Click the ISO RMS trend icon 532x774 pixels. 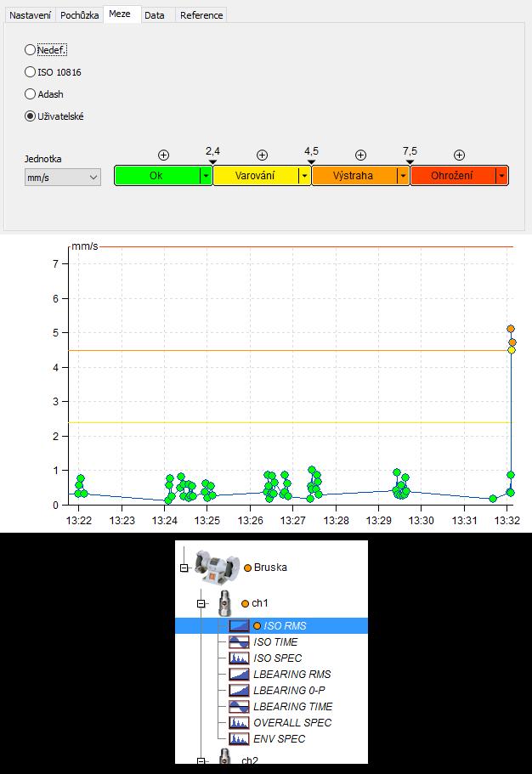239,626
